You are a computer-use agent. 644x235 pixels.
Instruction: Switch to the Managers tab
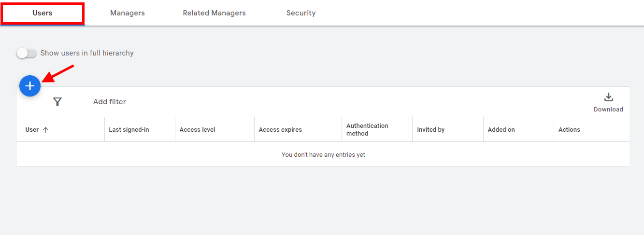pyautogui.click(x=128, y=13)
